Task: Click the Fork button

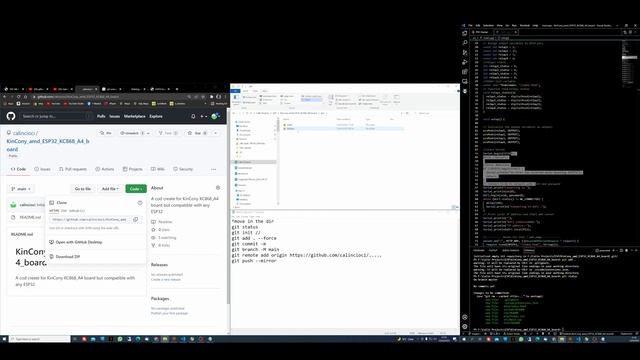Action: (x=168, y=133)
